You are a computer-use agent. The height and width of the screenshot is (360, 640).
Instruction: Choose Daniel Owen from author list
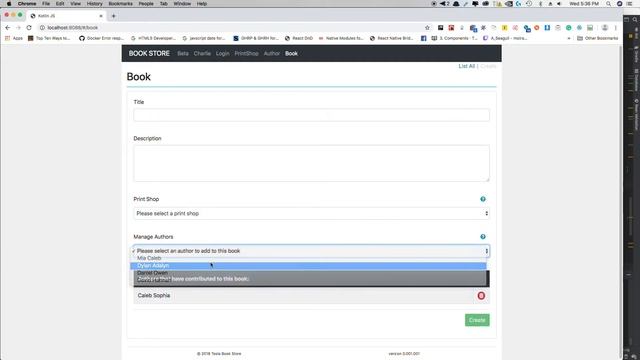pos(308,273)
